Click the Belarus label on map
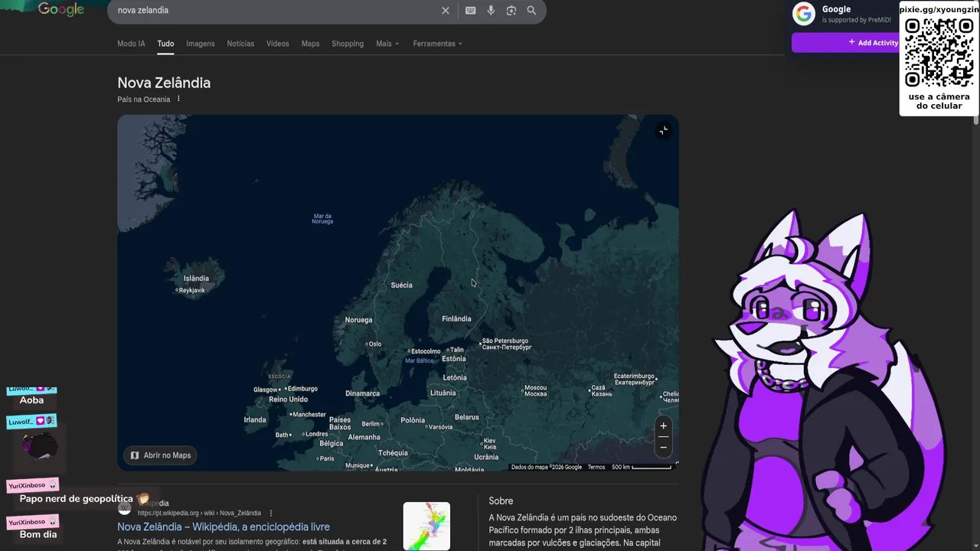Screen dimensions: 980x551 coord(466,418)
